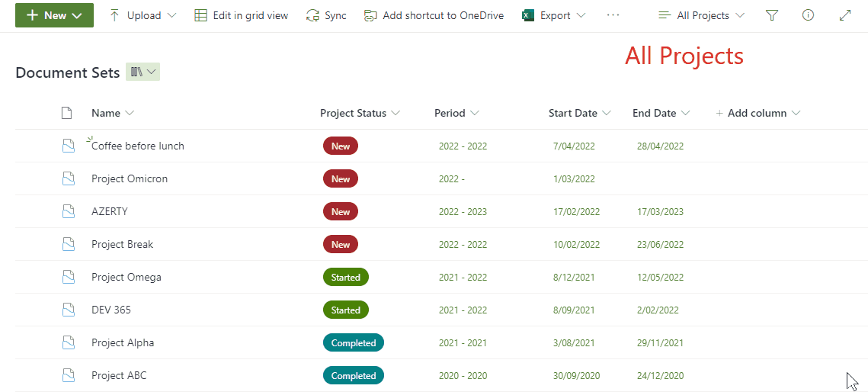Open the AZERTY document set
Screen dimensions: 868x392
[110, 211]
